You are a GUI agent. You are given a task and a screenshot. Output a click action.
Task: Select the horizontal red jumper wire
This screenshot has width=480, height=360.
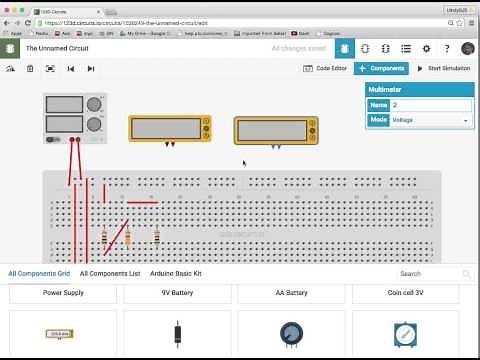[x=142, y=202]
